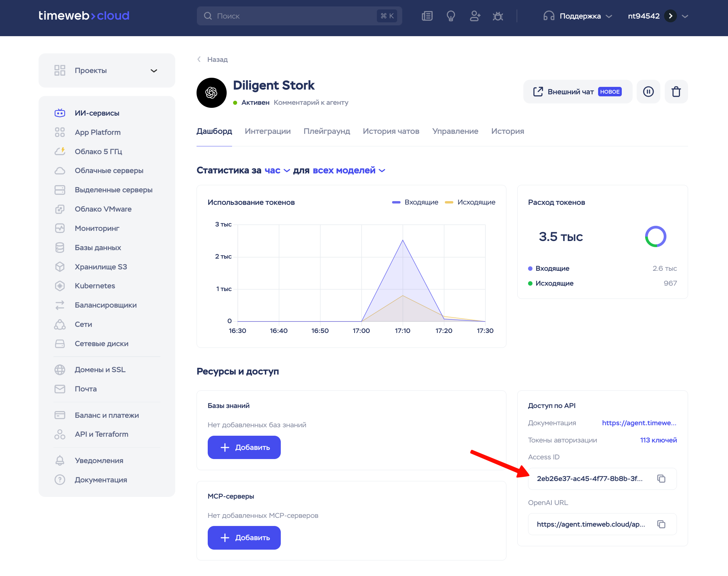Image resolution: width=728 pixels, height=576 pixels.
Task: Click the ИИ-сервисы robot icon
Action: pyautogui.click(x=60, y=113)
